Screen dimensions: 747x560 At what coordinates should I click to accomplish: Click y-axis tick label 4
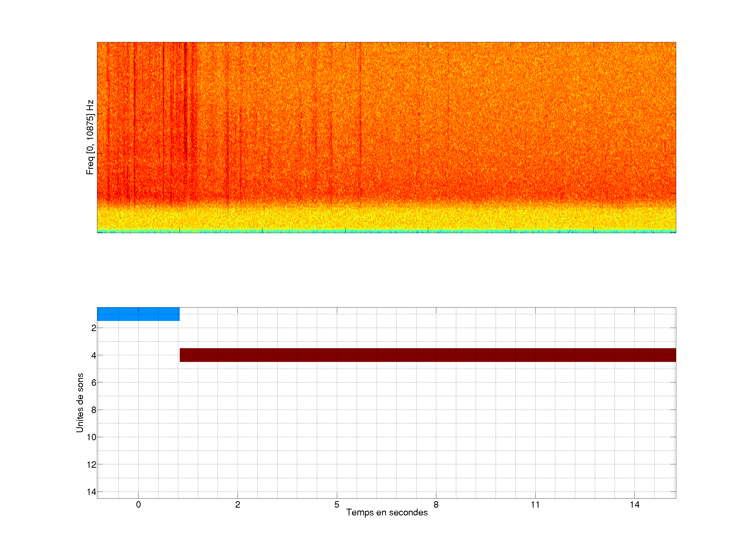tap(94, 355)
